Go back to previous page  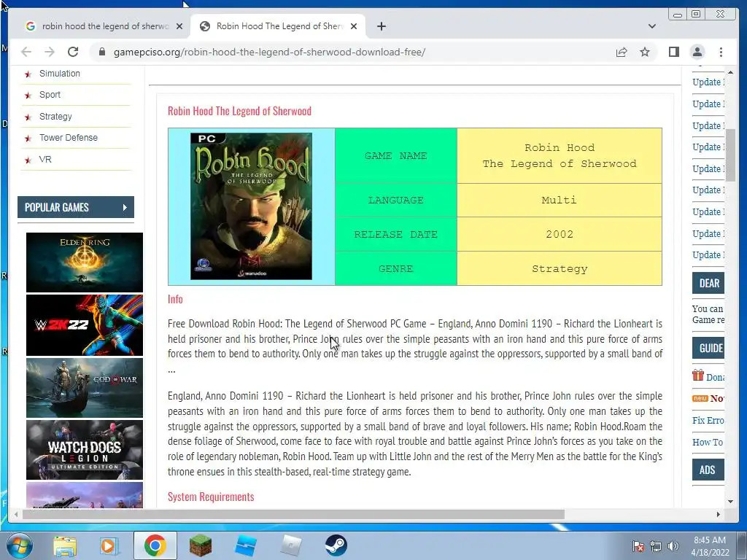coord(26,52)
